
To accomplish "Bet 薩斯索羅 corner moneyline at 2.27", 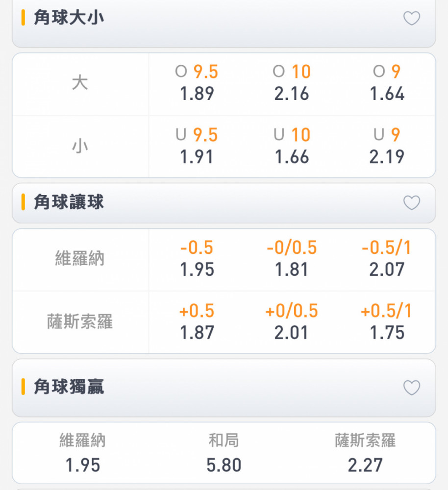I will 365,453.
